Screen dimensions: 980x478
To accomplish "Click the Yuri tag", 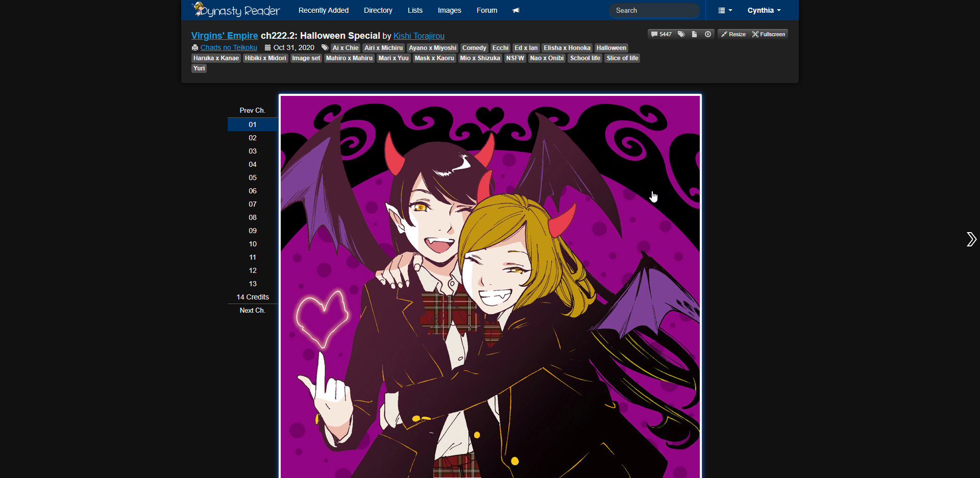I will (x=199, y=68).
